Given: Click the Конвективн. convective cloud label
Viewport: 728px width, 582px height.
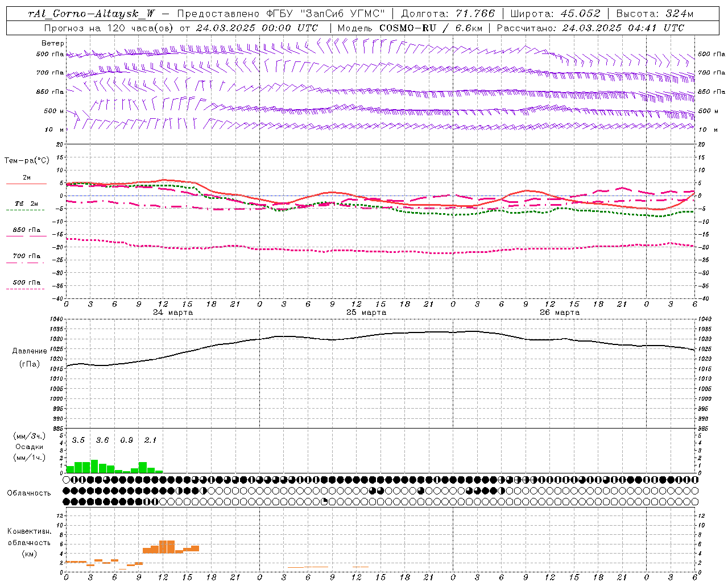Looking at the screenshot, I should (30, 531).
